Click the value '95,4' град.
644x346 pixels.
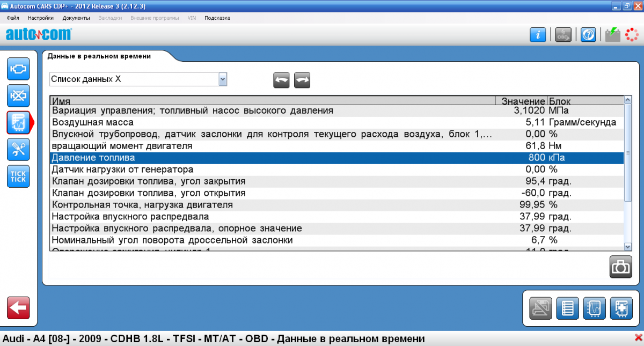click(x=536, y=181)
